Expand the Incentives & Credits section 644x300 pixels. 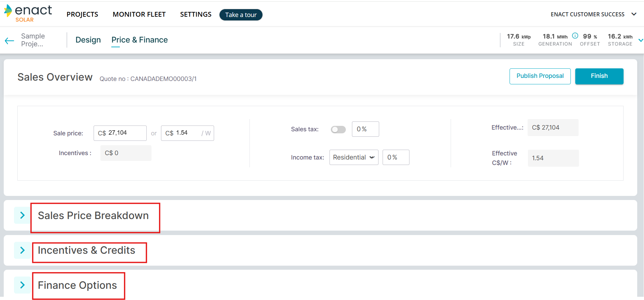pyautogui.click(x=22, y=250)
